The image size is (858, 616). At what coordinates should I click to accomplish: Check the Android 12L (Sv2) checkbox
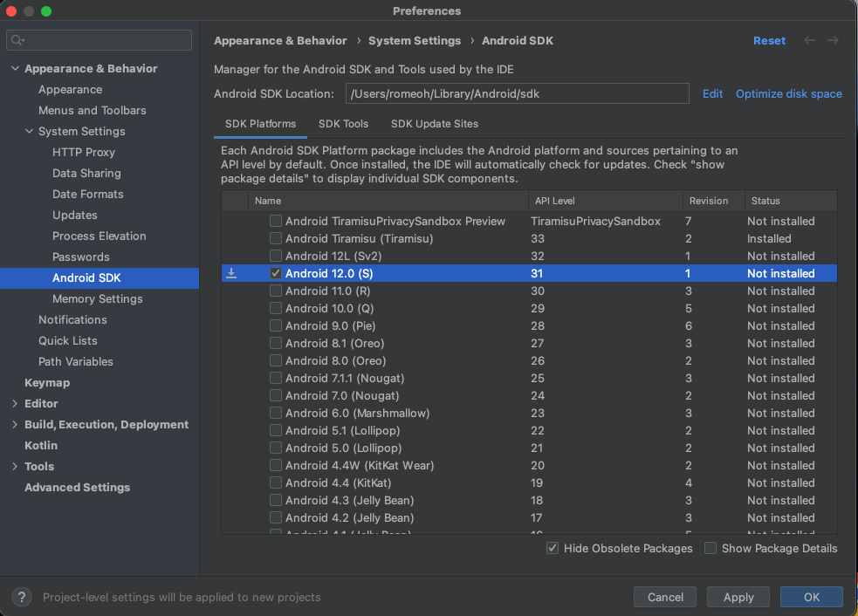(x=276, y=256)
